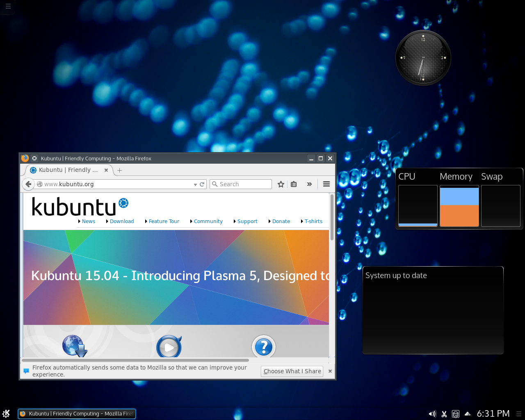Click the Kubuntu 15.04 Plasma 5 banner

point(176,277)
